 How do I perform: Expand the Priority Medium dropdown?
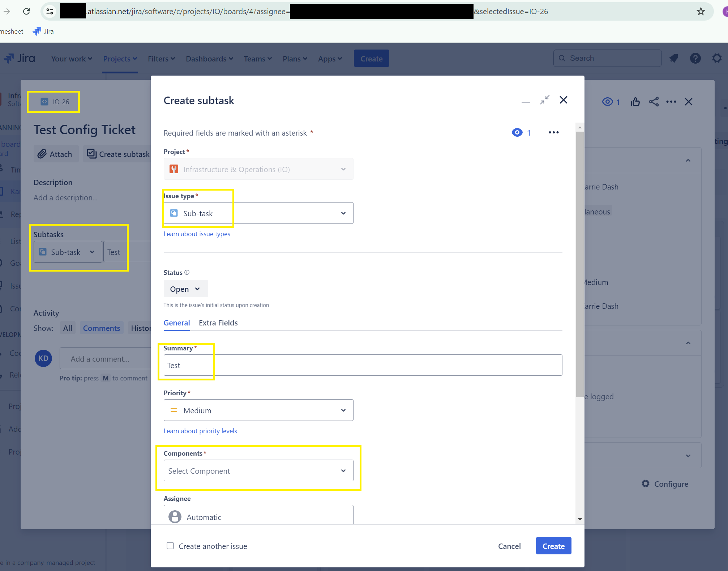[x=258, y=410]
